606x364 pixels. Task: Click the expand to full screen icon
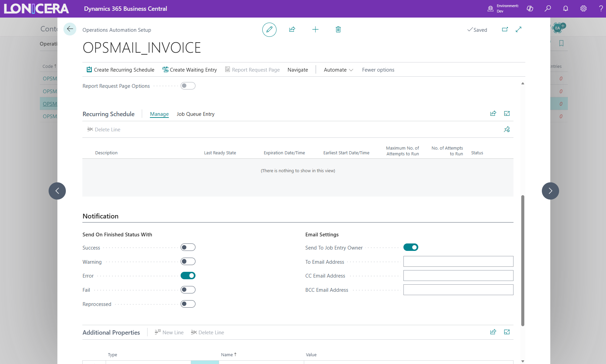coord(519,29)
